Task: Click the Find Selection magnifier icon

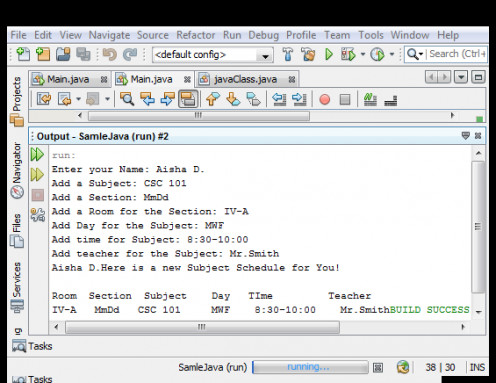Action: [x=127, y=99]
